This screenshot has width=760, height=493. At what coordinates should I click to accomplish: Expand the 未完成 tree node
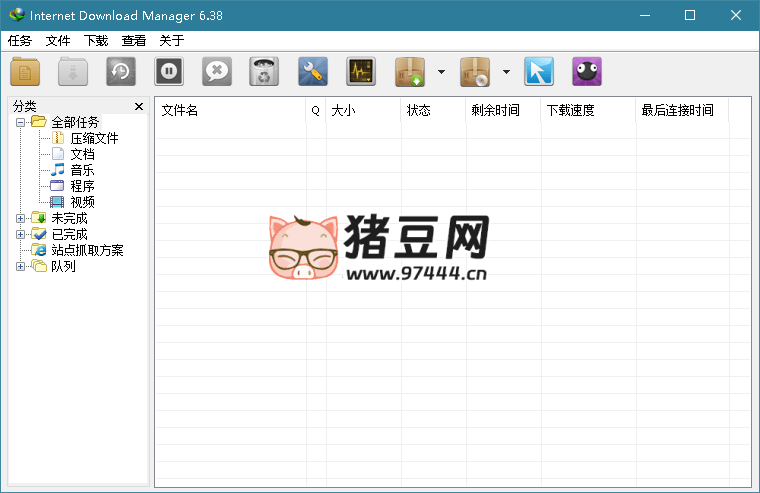(x=21, y=218)
